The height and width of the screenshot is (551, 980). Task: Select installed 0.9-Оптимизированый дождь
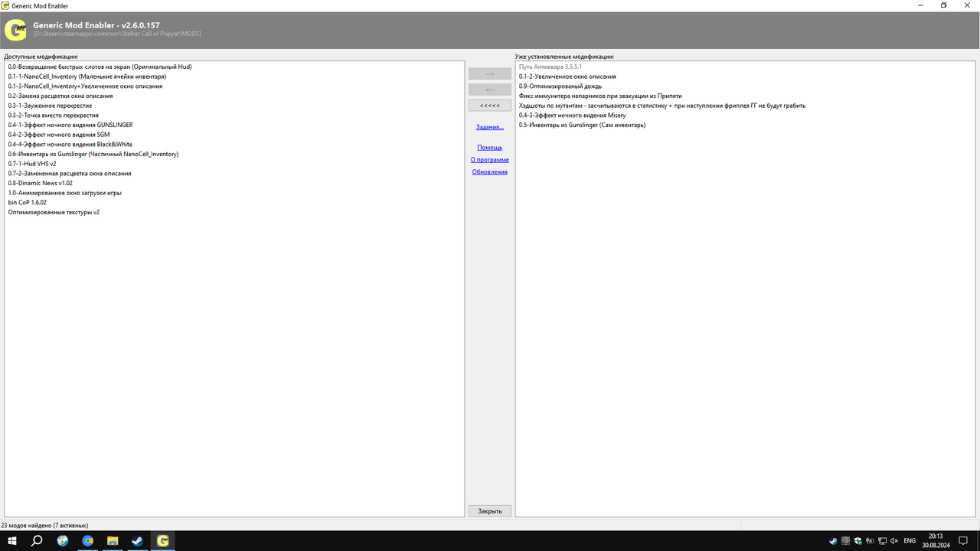[x=560, y=86]
